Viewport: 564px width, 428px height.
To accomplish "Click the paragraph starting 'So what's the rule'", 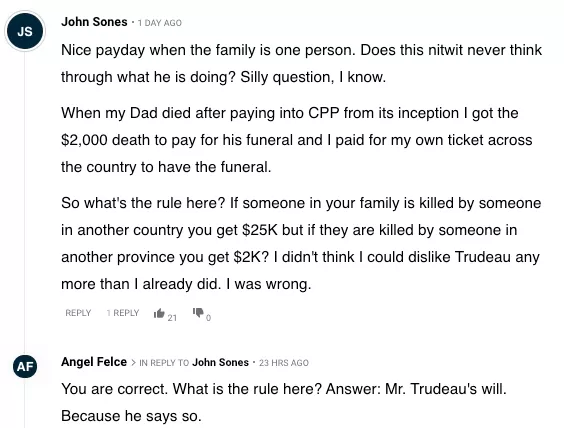I will (301, 243).
